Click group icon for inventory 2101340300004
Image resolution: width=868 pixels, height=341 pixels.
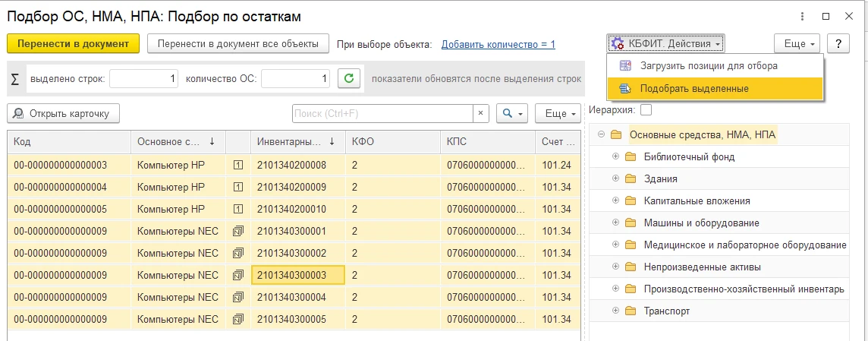[x=238, y=297]
